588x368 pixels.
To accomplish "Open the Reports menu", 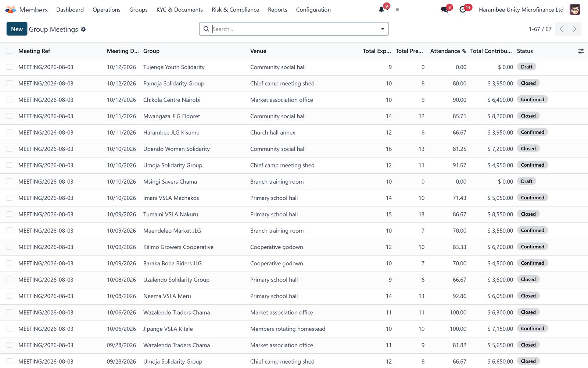I will [x=277, y=10].
